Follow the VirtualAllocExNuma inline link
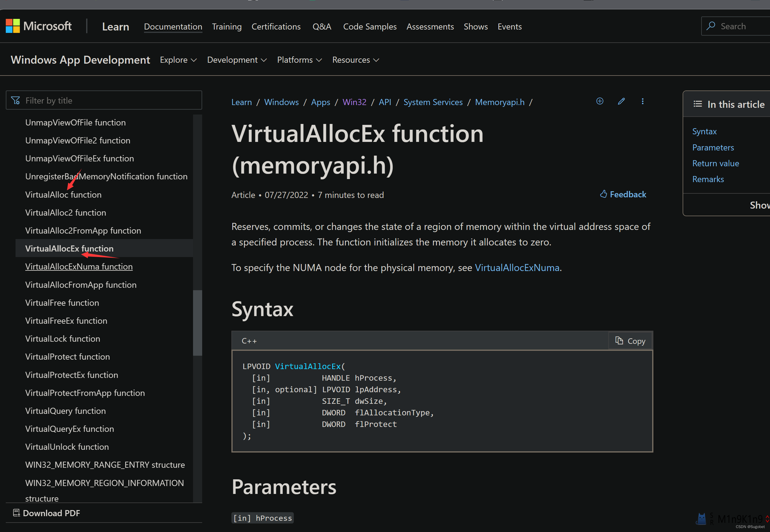This screenshot has width=770, height=532. click(x=517, y=268)
